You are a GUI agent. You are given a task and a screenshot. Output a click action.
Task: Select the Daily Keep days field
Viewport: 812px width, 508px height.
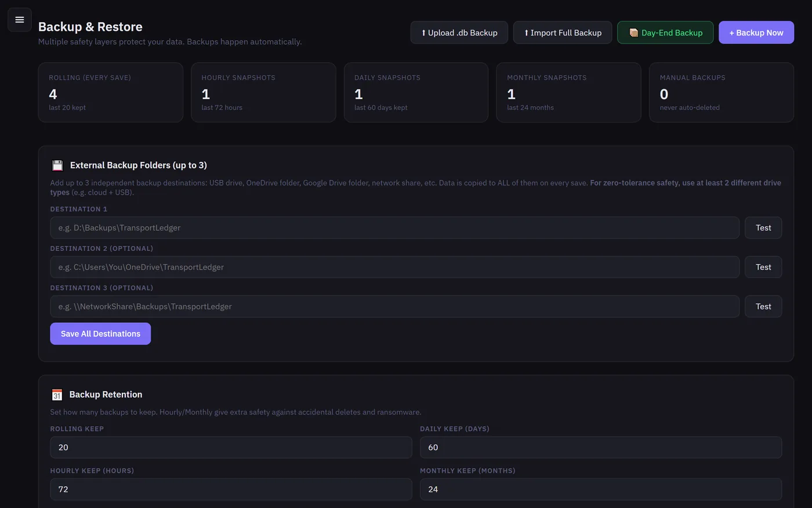click(x=601, y=448)
